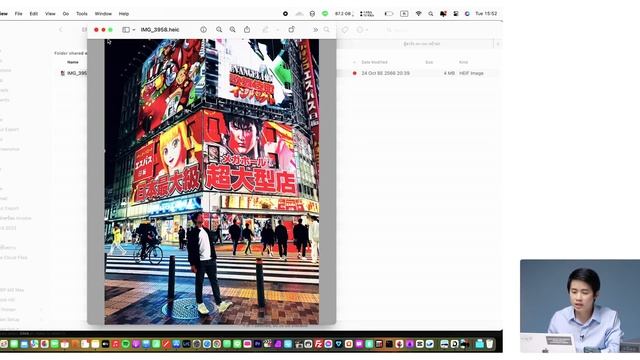Sort Finder list by Date Modified column
Viewport: 640px width, 360px height.
374,62
